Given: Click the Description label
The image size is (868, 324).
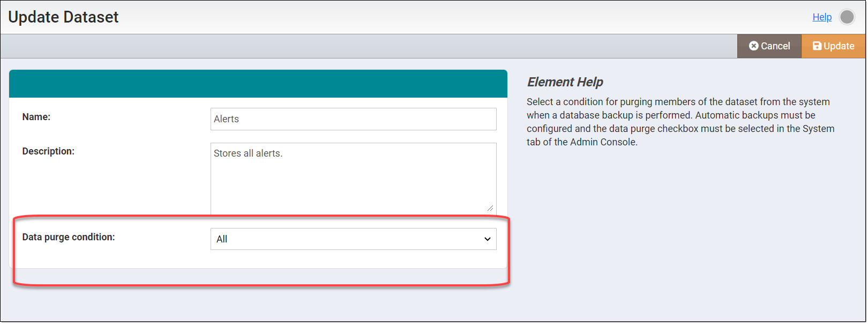Looking at the screenshot, I should click(48, 151).
